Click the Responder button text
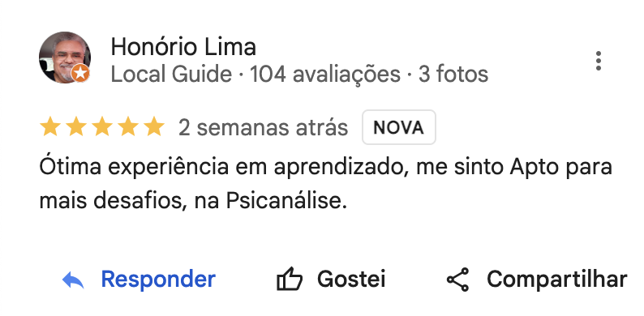 [158, 280]
